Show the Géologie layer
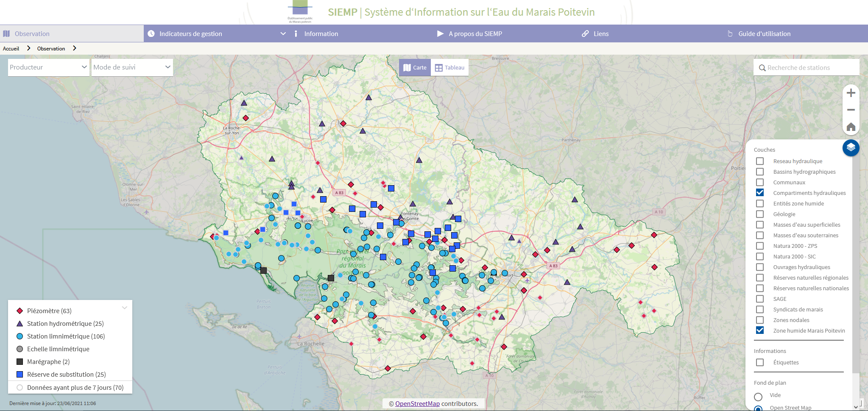 pos(760,214)
